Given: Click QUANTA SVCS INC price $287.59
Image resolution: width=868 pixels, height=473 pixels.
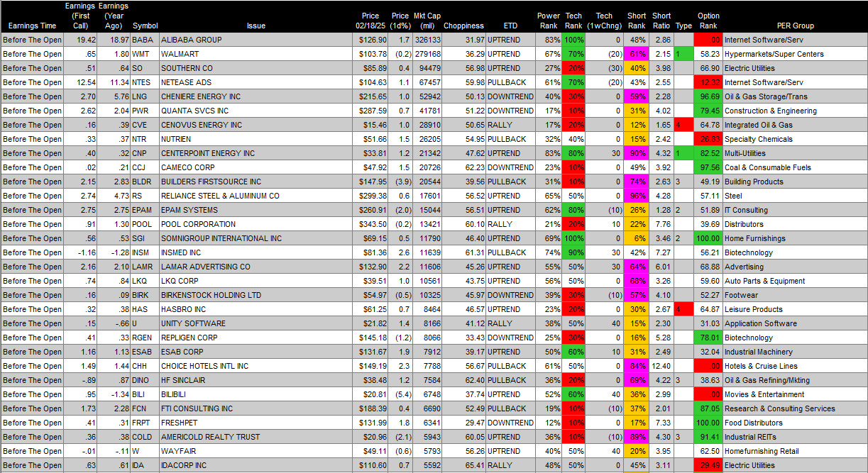Looking at the screenshot, I should pos(370,111).
